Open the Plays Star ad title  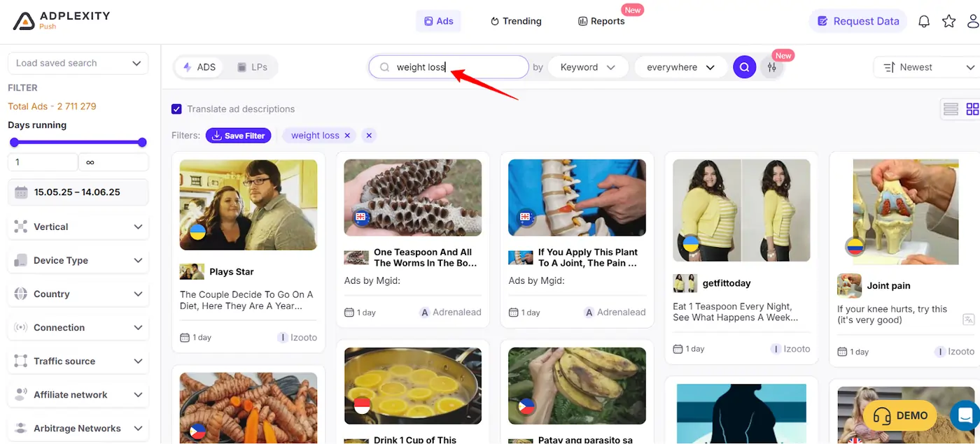(x=232, y=272)
